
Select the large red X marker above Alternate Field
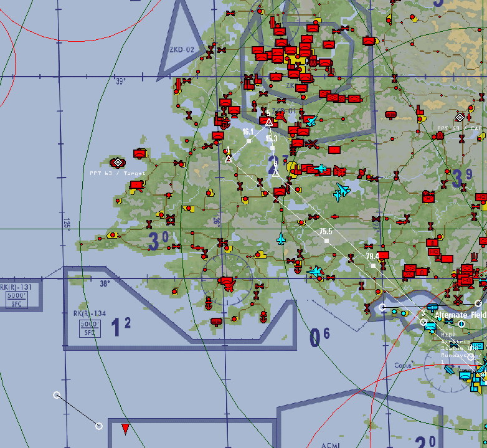458,300
